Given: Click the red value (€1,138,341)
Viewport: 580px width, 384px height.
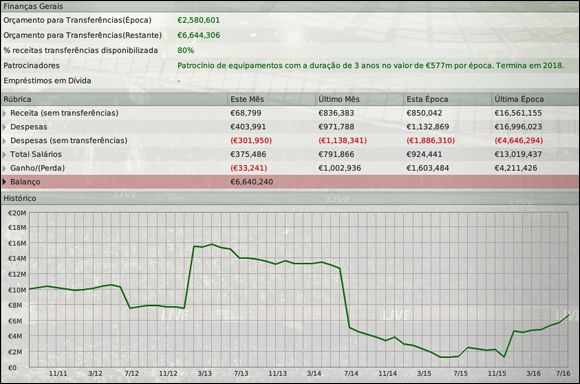Looking at the screenshot, I should coord(343,141).
